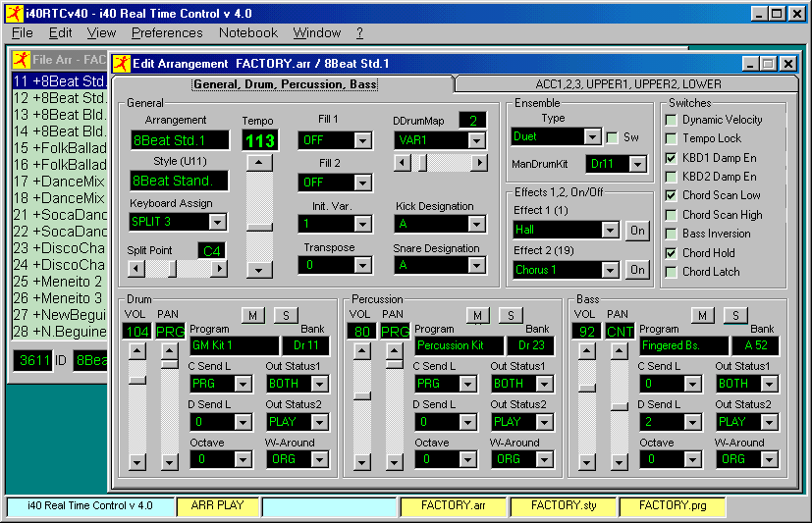The image size is (812, 523).
Task: Mute the Drum track with M button
Action: [252, 314]
